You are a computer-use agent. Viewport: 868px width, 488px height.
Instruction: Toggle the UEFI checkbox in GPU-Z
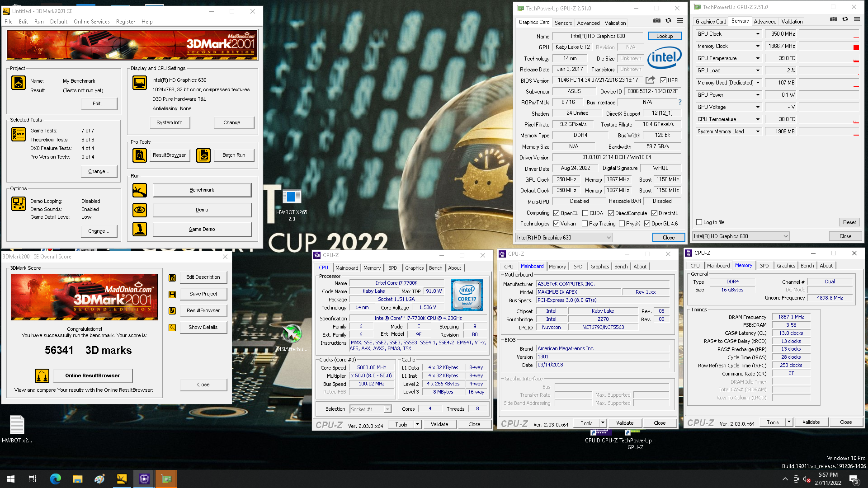coord(663,80)
